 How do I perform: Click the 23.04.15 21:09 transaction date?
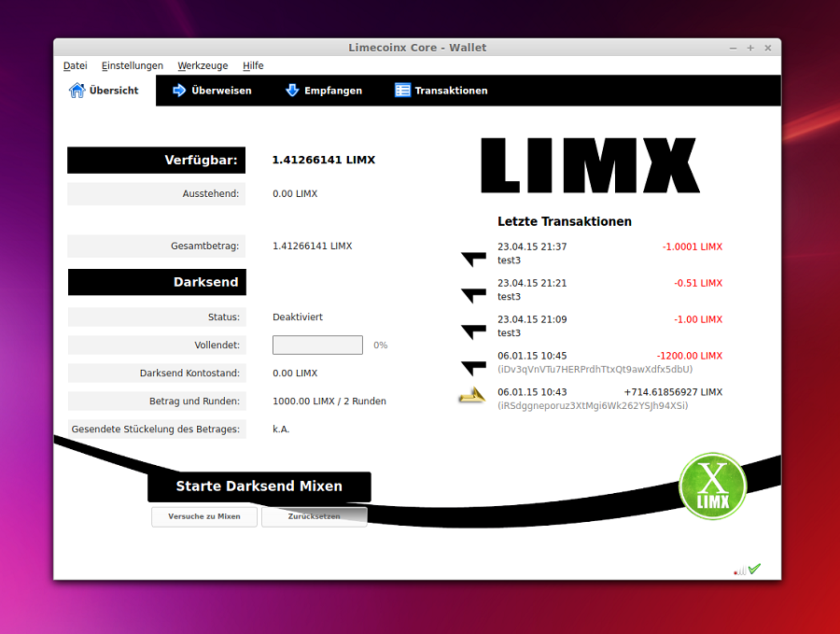(532, 320)
